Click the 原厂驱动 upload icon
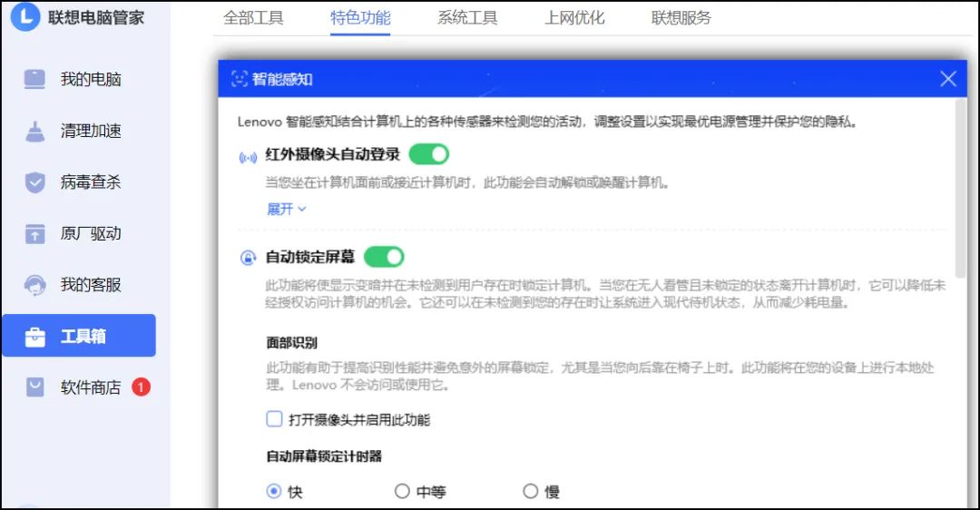Viewport: 980px width, 510px height. tap(34, 234)
